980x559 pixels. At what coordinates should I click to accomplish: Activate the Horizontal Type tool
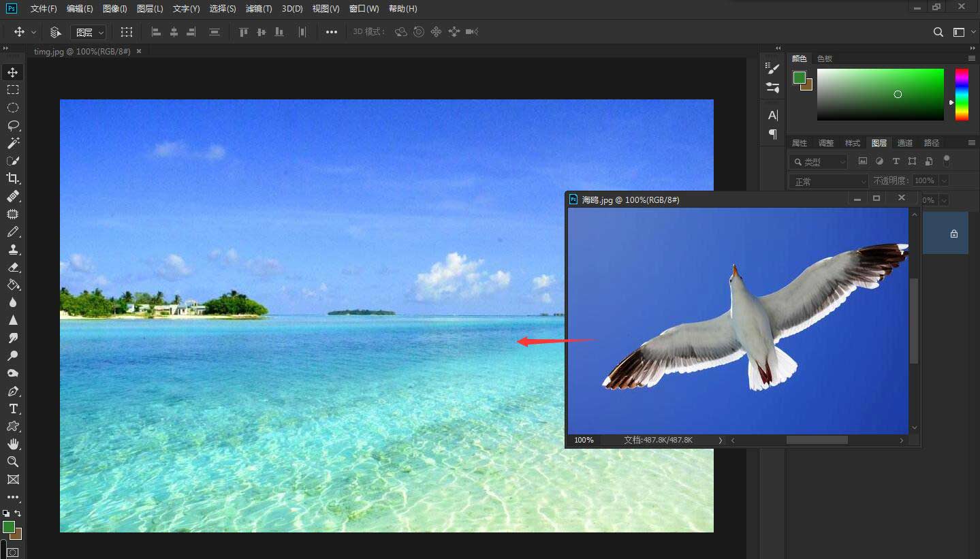tap(13, 409)
